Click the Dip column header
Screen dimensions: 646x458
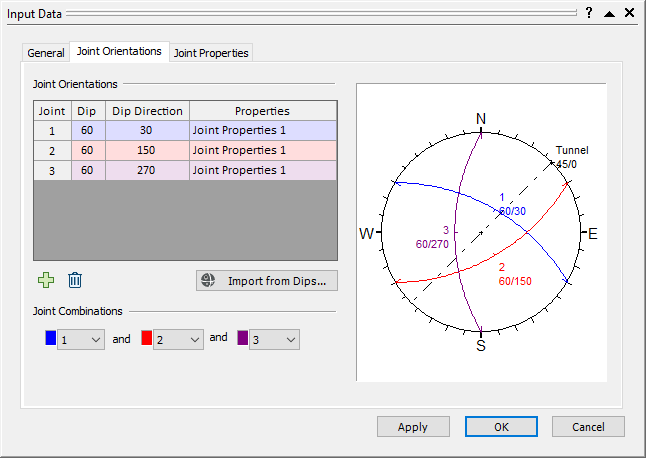coord(88,111)
